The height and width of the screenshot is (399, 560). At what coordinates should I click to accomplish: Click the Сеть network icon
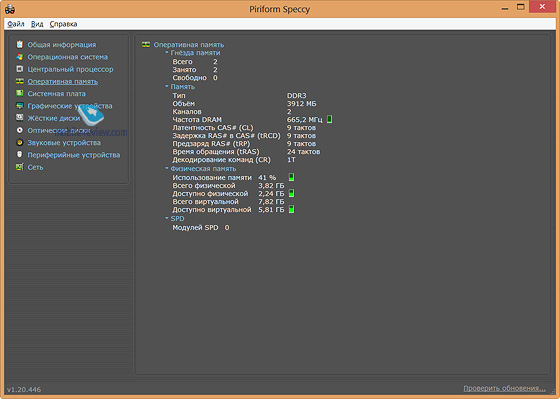coord(20,167)
